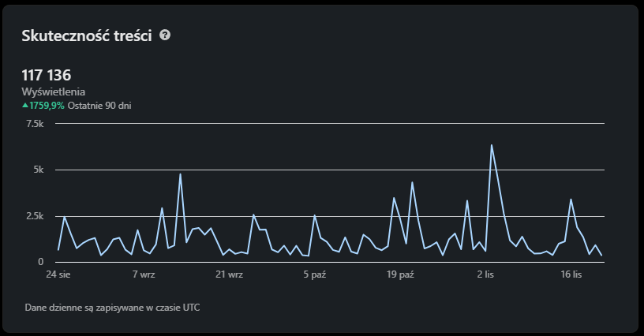The height and width of the screenshot is (336, 644).
Task: Click the 7 wrz date label
Action: tap(144, 275)
